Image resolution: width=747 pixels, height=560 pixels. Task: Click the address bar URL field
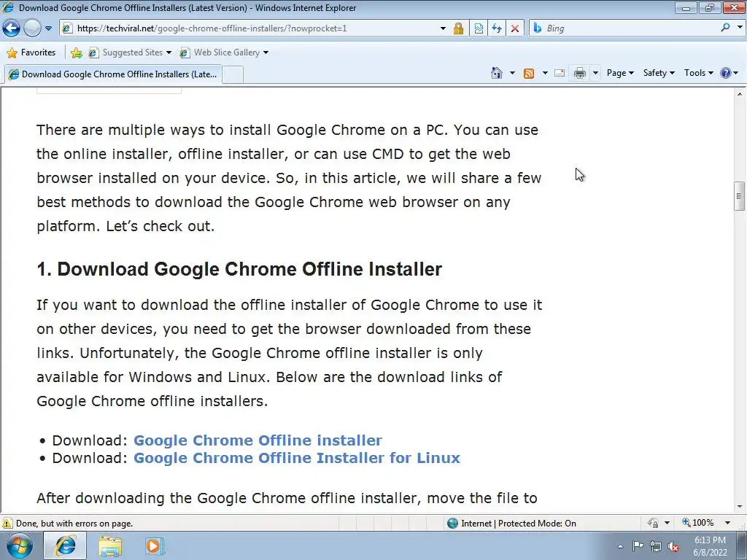point(258,28)
